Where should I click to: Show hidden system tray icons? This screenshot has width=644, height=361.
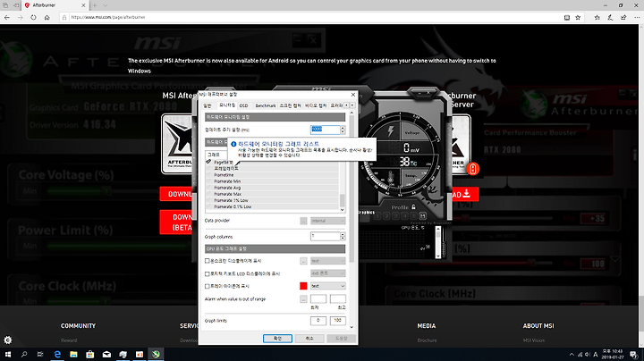pos(572,355)
